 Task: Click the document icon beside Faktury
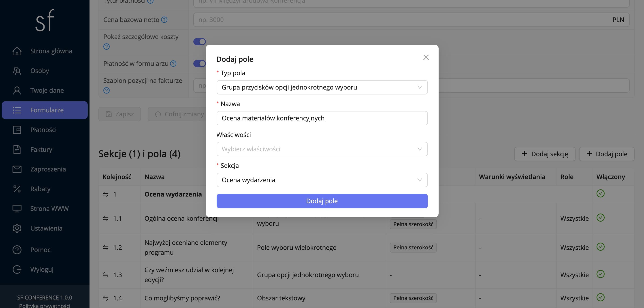[x=17, y=150]
